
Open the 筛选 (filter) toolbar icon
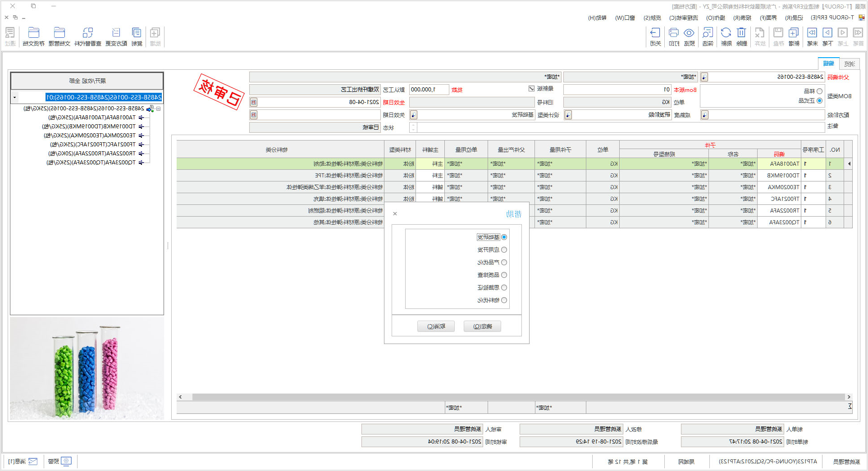[x=708, y=36]
